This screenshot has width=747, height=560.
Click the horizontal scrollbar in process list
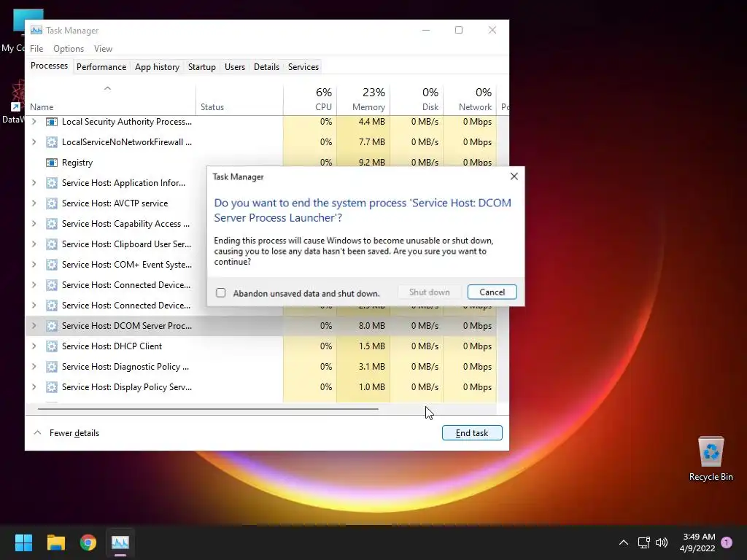[x=208, y=408]
